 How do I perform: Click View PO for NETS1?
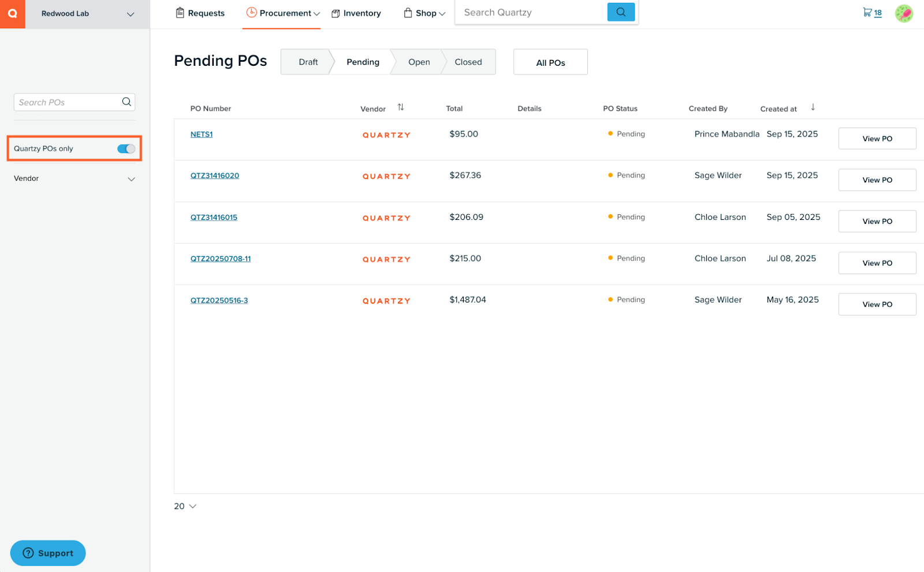coord(877,138)
